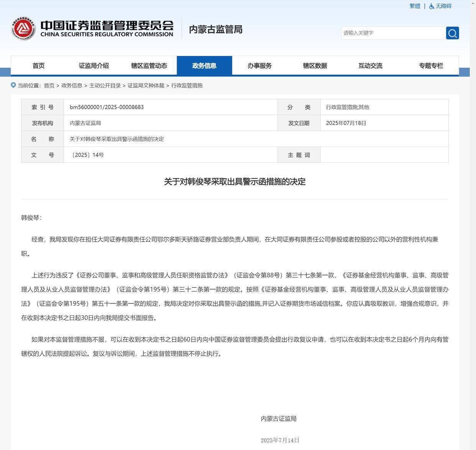
Task: Open the 辖区监管动态 navigation tab
Action: tap(149, 65)
